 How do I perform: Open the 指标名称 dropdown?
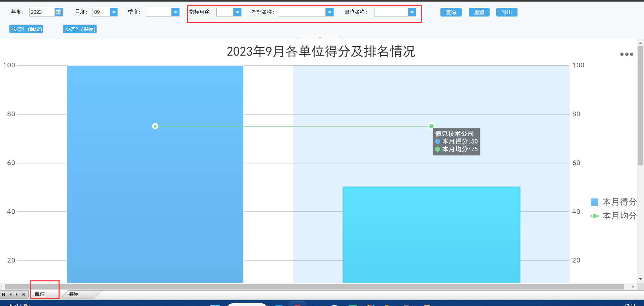[330, 12]
